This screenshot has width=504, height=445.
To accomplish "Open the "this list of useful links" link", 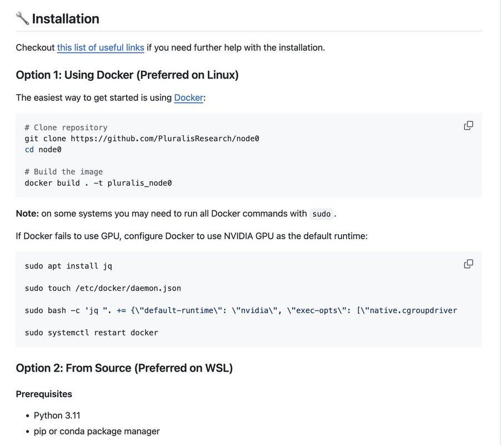I will point(101,47).
